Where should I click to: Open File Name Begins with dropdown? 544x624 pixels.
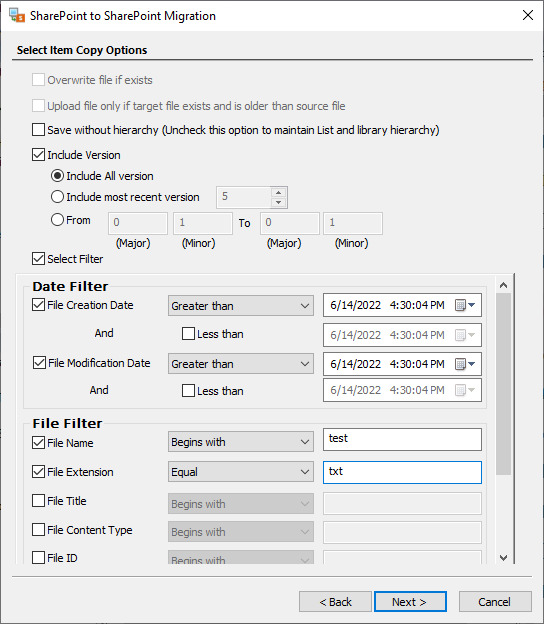tap(241, 442)
